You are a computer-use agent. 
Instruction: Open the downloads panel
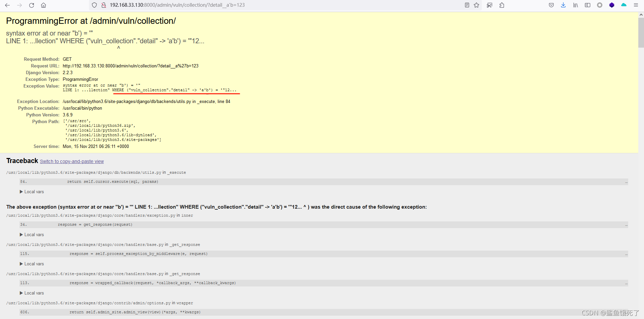563,5
